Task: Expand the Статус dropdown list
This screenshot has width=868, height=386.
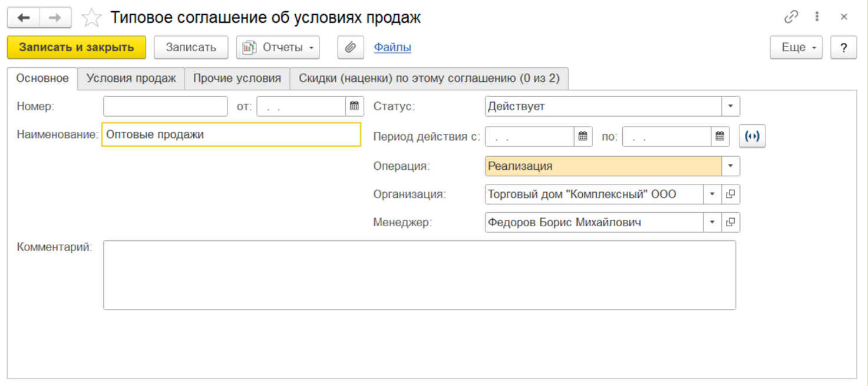Action: tap(731, 107)
